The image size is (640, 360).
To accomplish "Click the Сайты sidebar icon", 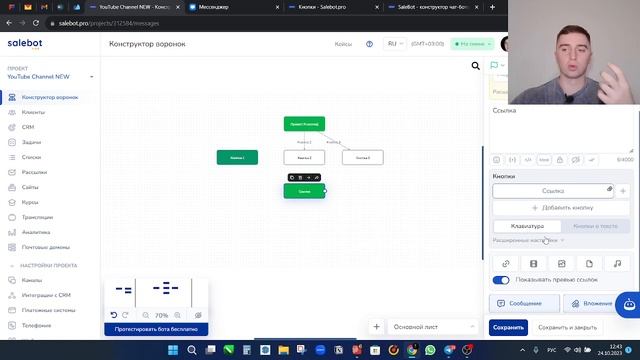I will (x=12, y=187).
